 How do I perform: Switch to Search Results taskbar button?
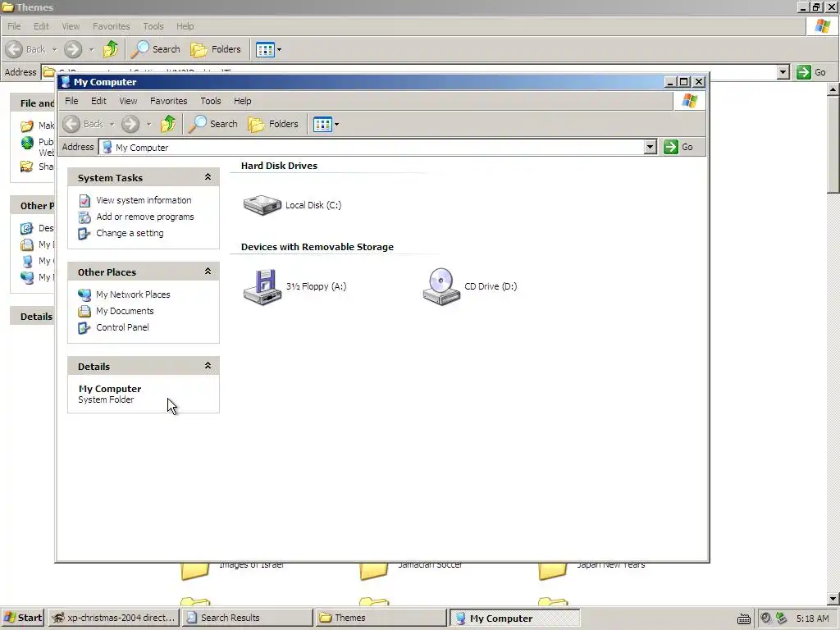tap(247, 618)
